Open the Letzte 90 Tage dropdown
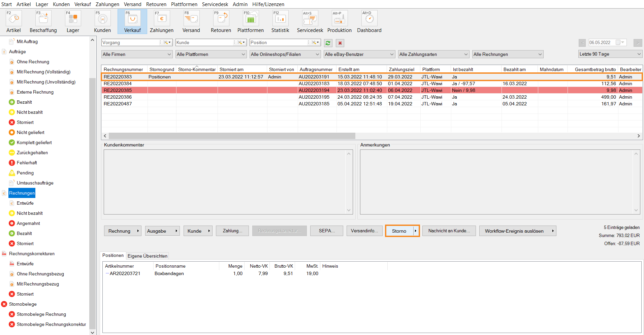Image resolution: width=644 pixels, height=335 pixels. pos(610,54)
